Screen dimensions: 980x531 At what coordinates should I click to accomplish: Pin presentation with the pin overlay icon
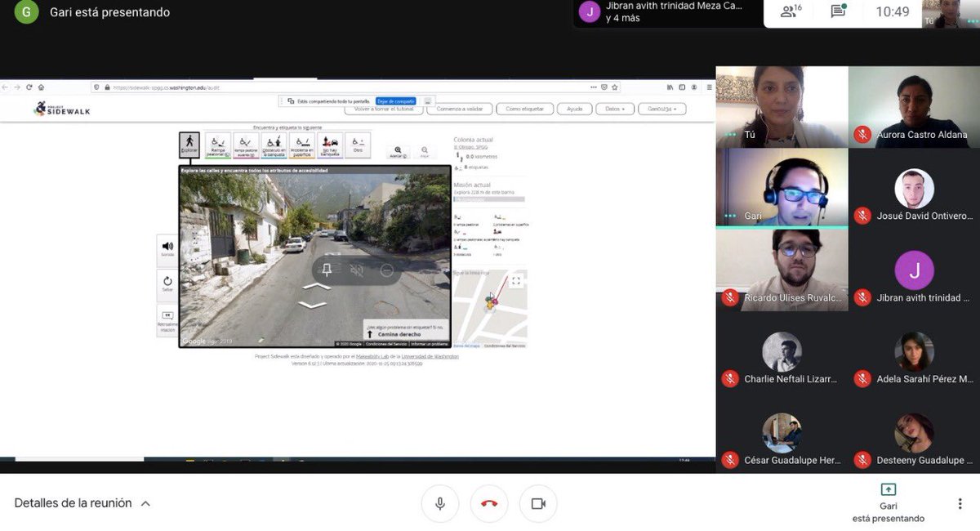[327, 270]
